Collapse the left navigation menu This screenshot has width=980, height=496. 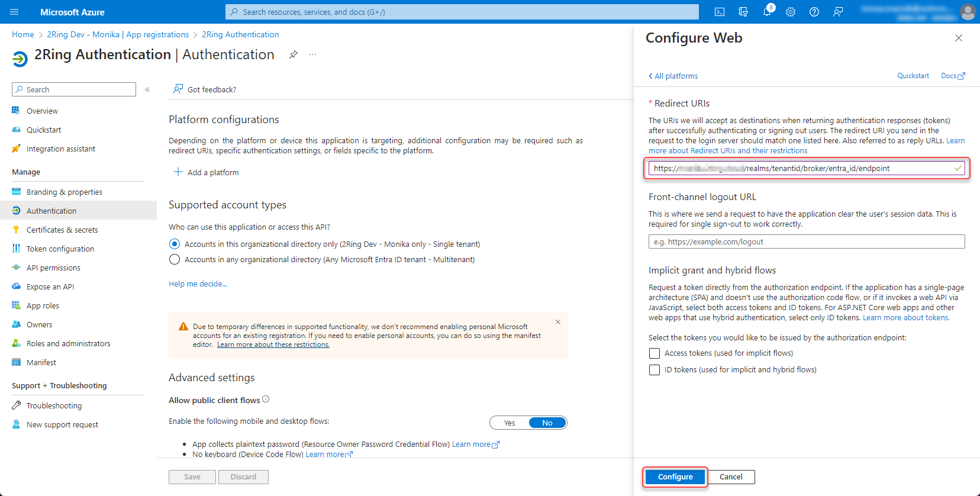point(147,89)
